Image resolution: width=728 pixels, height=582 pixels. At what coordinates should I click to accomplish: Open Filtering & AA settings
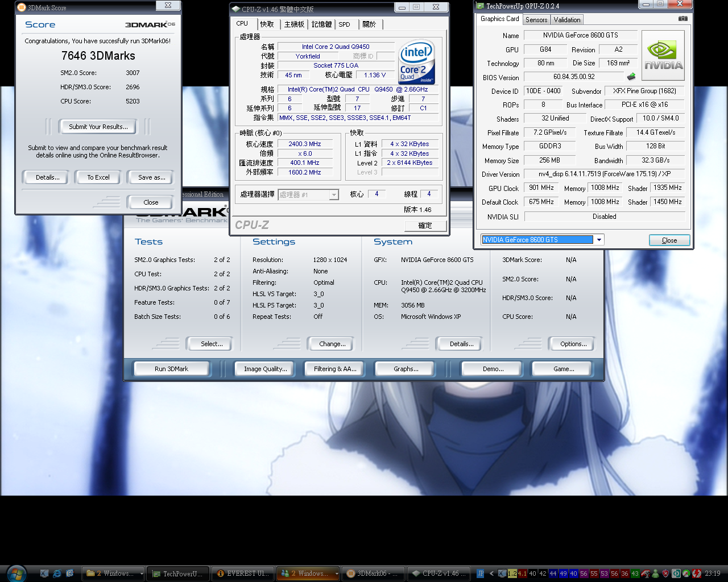335,369
